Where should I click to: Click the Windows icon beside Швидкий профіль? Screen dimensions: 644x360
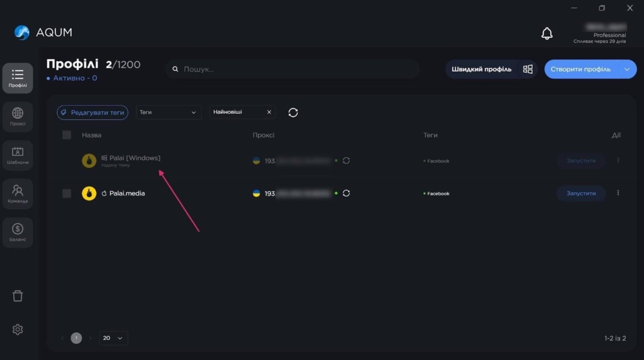(528, 69)
